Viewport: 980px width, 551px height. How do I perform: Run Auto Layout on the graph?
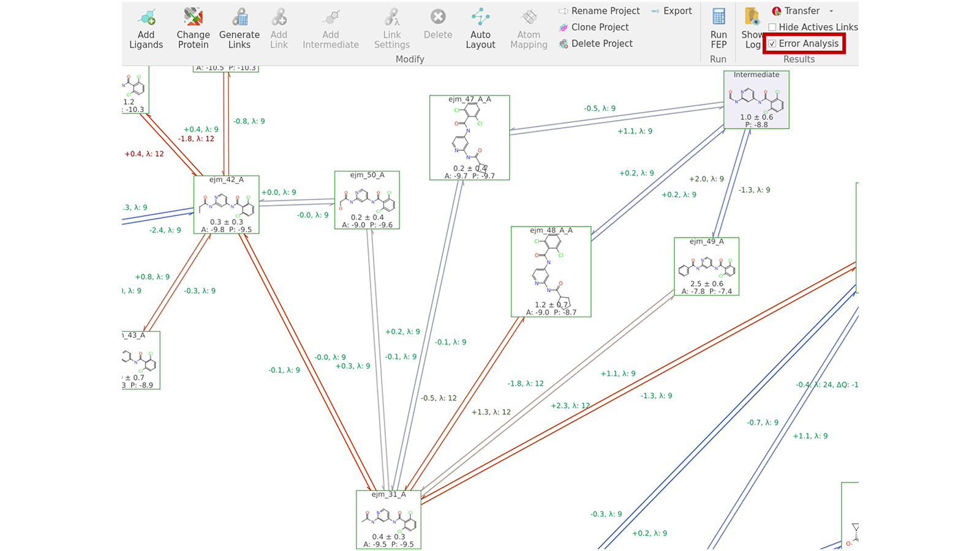point(480,29)
